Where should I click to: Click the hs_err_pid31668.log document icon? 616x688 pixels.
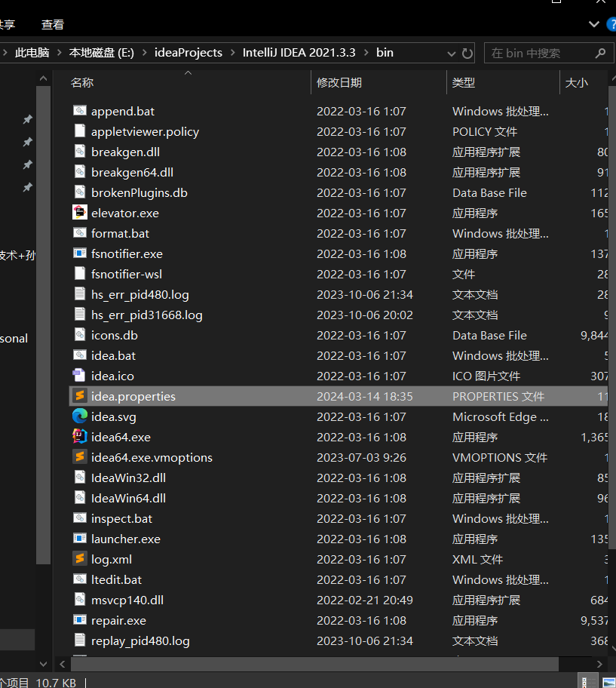79,314
